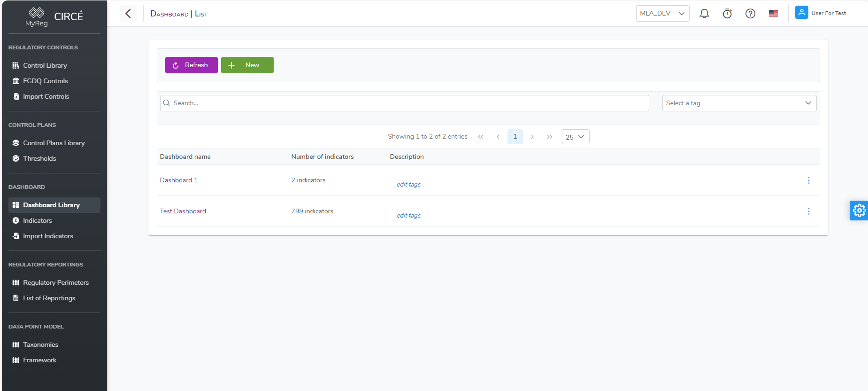This screenshot has height=391, width=868.
Task: Click the user avatar icon
Action: click(801, 12)
